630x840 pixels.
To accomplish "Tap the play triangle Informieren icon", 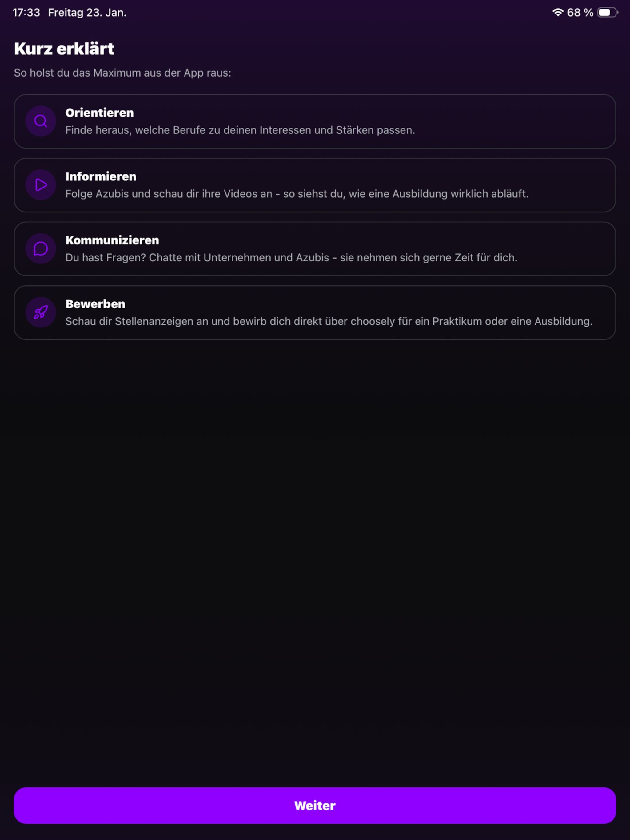I will click(41, 185).
